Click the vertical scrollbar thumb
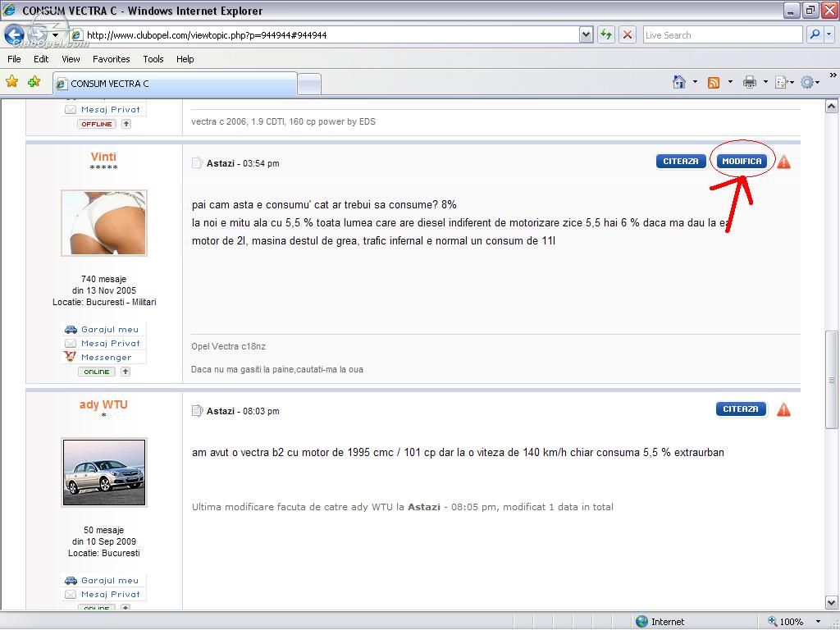840x630 pixels. pos(832,380)
